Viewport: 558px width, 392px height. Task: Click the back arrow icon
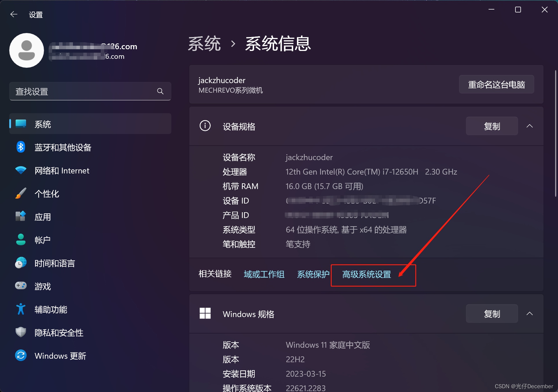pos(14,14)
